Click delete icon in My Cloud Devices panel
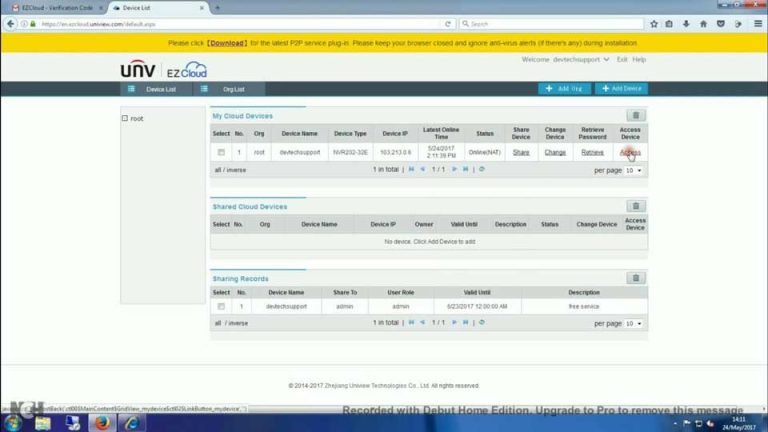Viewport: 768px width, 432px height. pyautogui.click(x=635, y=116)
